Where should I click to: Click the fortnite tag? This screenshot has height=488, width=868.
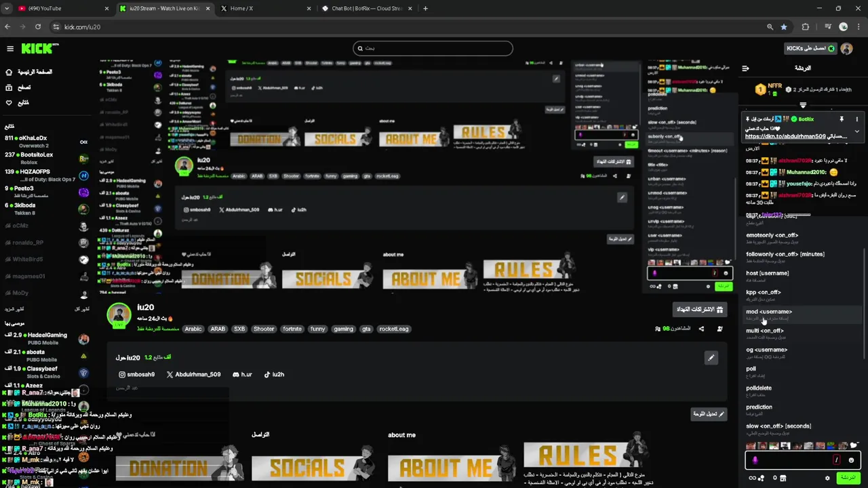coord(292,329)
